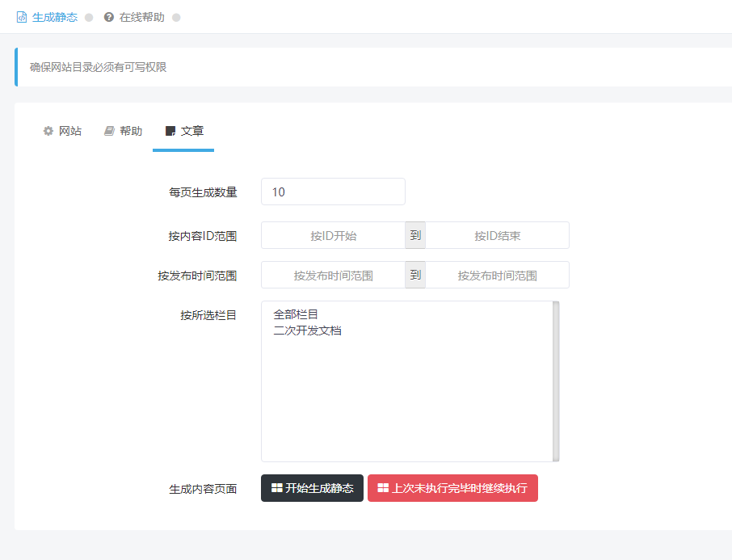Click the 生成静态 file code icon
Screen dimensions: 732x560
(x=22, y=17)
